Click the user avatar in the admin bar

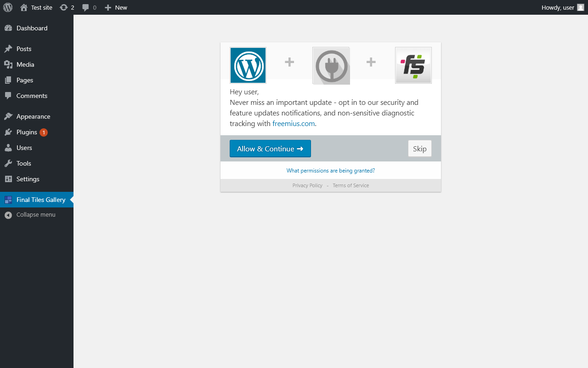coord(581,7)
